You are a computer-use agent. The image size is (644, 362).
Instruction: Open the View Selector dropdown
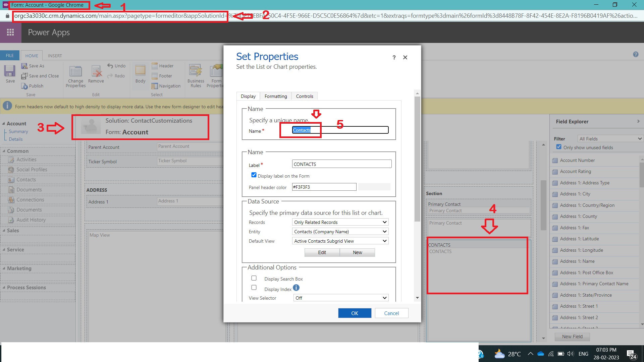[x=341, y=298]
